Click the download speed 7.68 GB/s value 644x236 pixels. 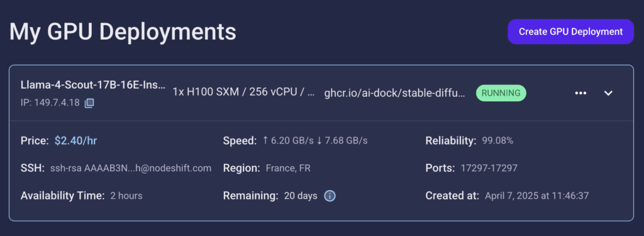click(341, 141)
